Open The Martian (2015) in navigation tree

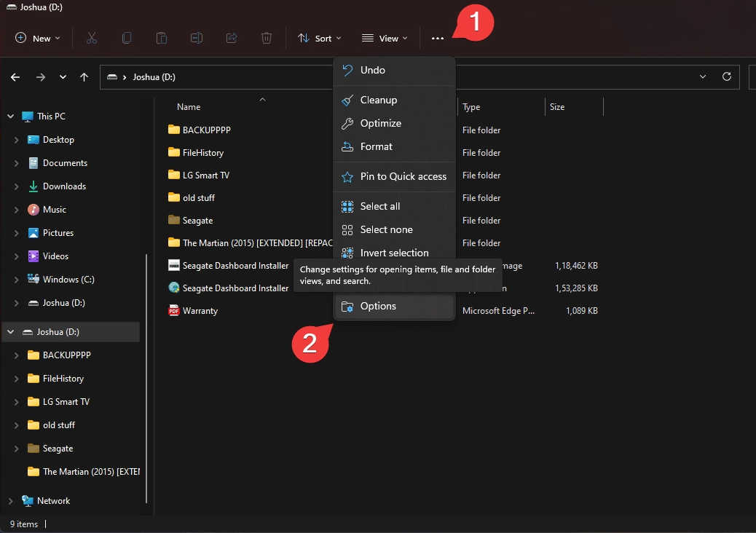(84, 472)
